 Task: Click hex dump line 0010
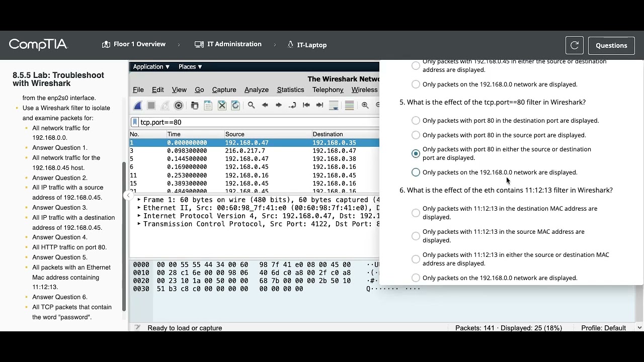coord(254,273)
